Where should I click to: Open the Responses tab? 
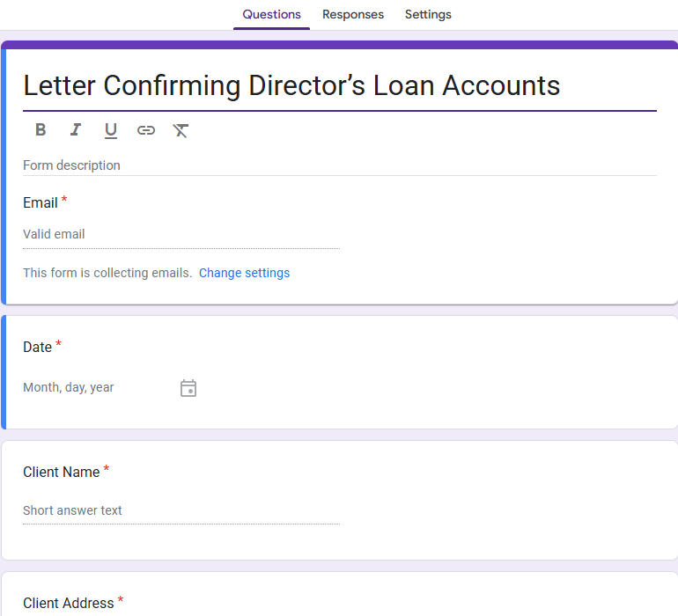point(353,15)
